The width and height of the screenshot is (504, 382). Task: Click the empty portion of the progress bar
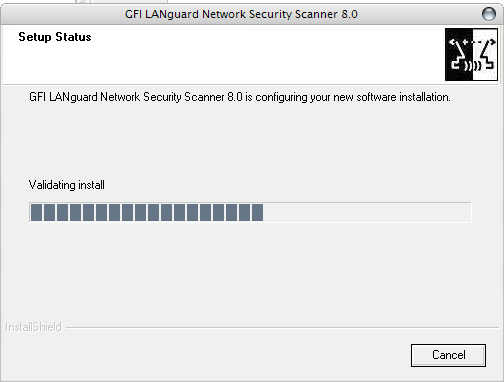pos(367,212)
